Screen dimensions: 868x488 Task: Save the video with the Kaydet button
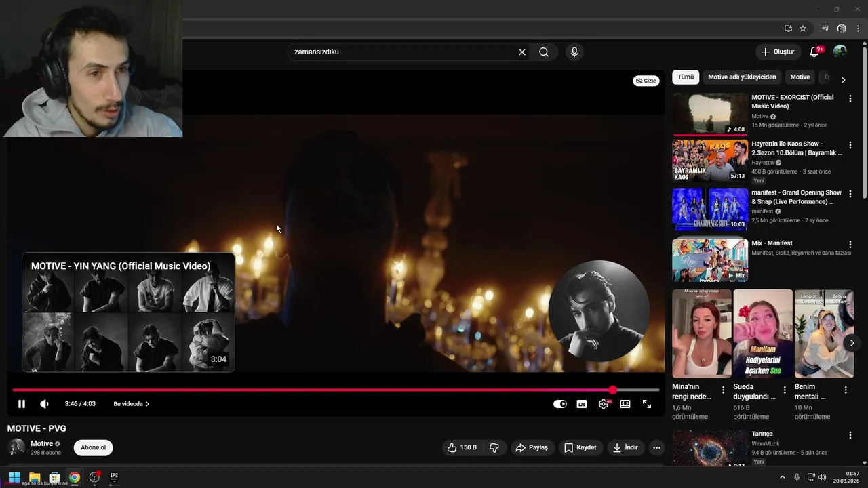580,448
